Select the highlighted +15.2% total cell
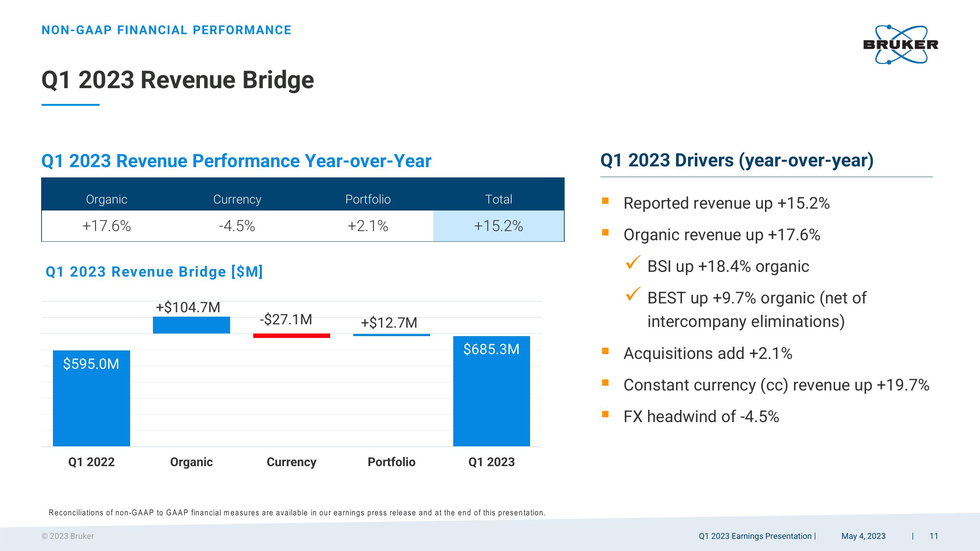Viewport: 980px width, 551px height. click(499, 226)
